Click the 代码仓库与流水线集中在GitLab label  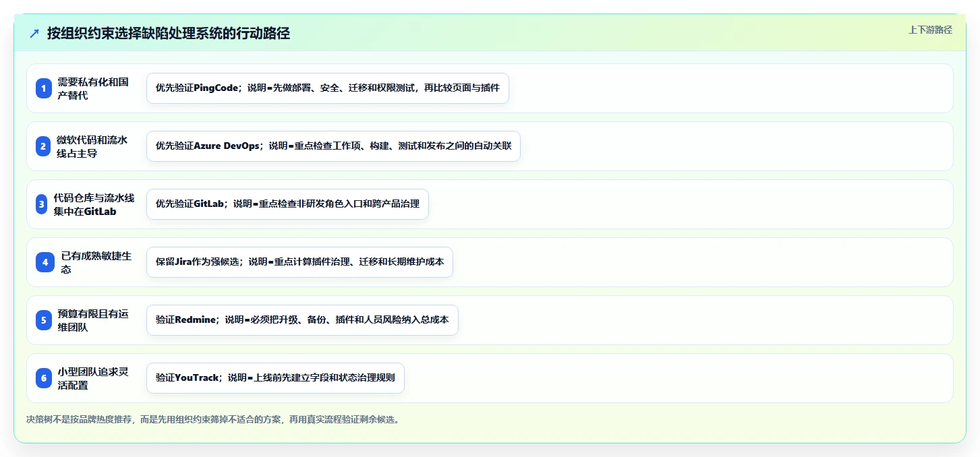pyautogui.click(x=94, y=204)
